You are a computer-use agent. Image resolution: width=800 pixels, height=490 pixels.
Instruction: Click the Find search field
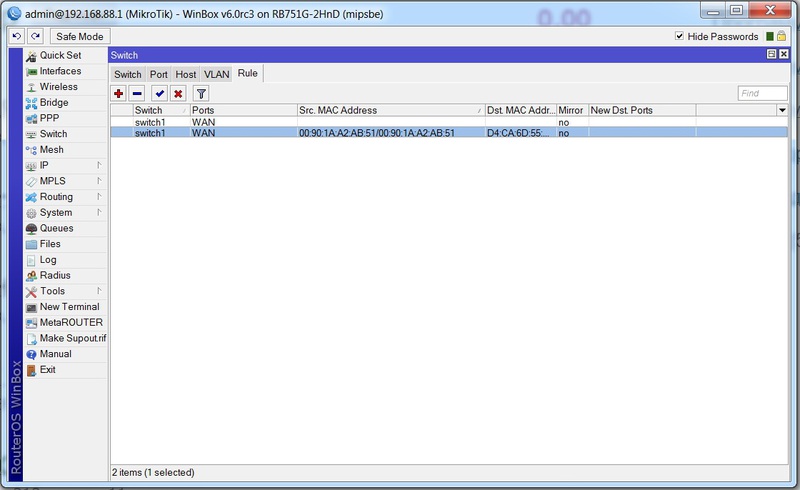pyautogui.click(x=762, y=93)
